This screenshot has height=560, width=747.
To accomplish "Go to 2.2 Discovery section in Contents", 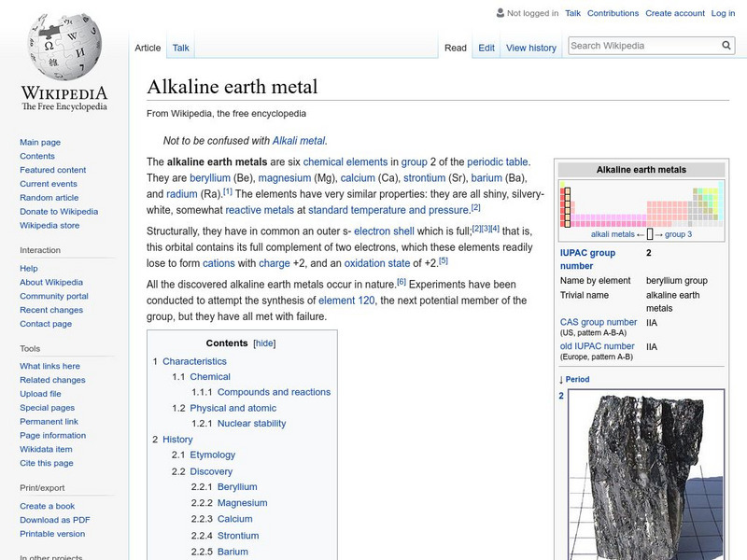I will (211, 471).
